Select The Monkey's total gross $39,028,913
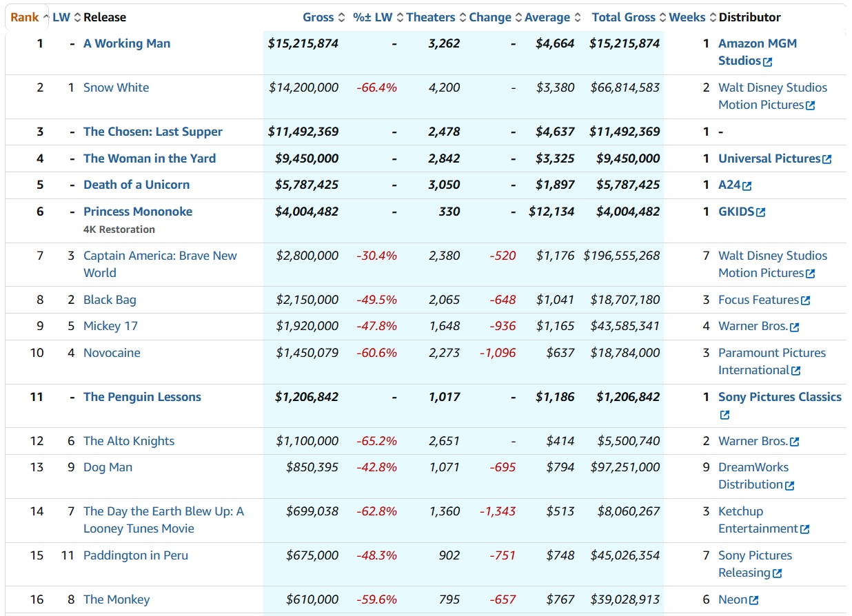852x616 pixels. pos(625,599)
